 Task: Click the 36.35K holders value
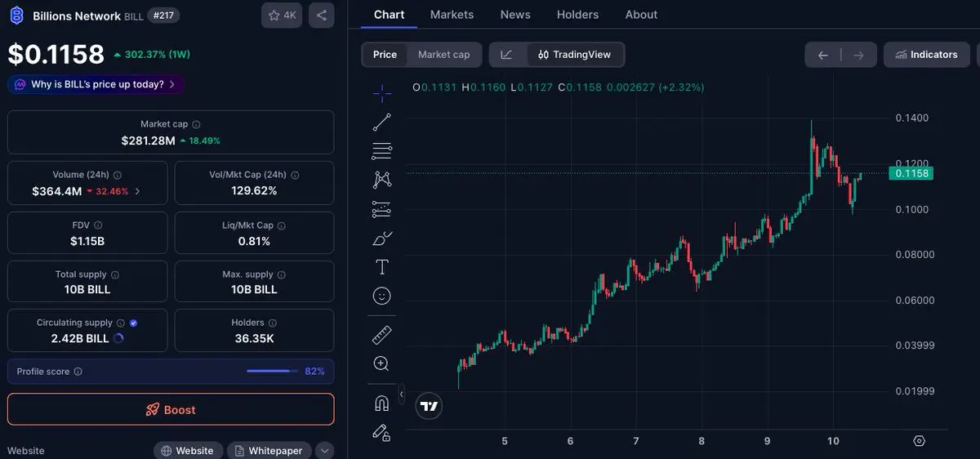(254, 338)
